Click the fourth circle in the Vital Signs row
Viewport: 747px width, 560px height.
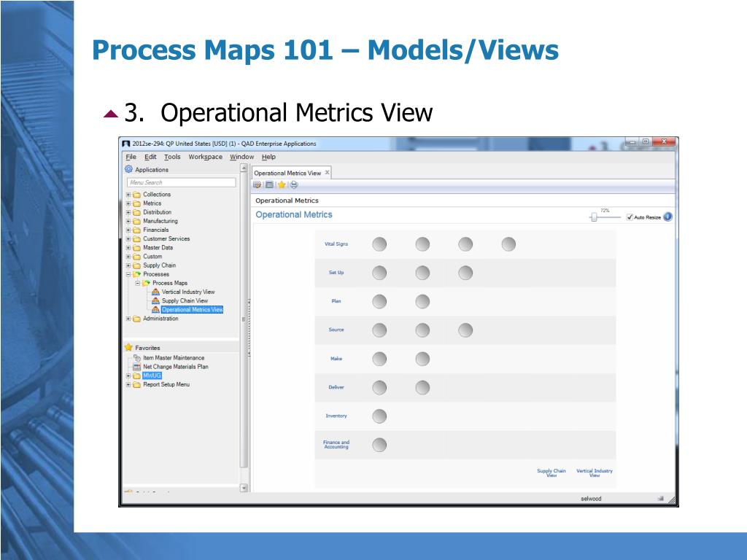[x=508, y=244]
